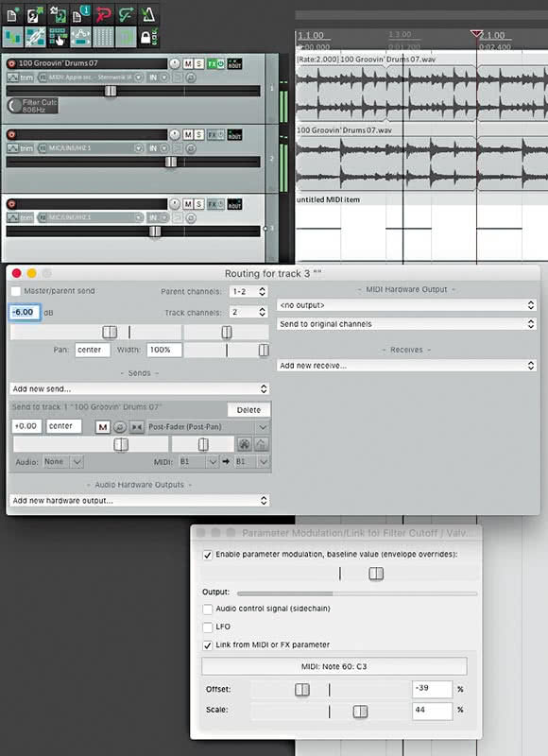Click the -6.00 dB volume field
Screen dimensions: 548x756
tap(25, 313)
